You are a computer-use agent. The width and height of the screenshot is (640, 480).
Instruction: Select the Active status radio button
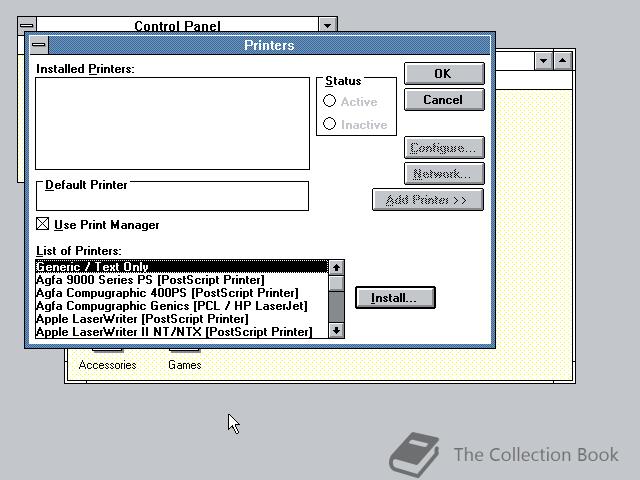click(329, 101)
